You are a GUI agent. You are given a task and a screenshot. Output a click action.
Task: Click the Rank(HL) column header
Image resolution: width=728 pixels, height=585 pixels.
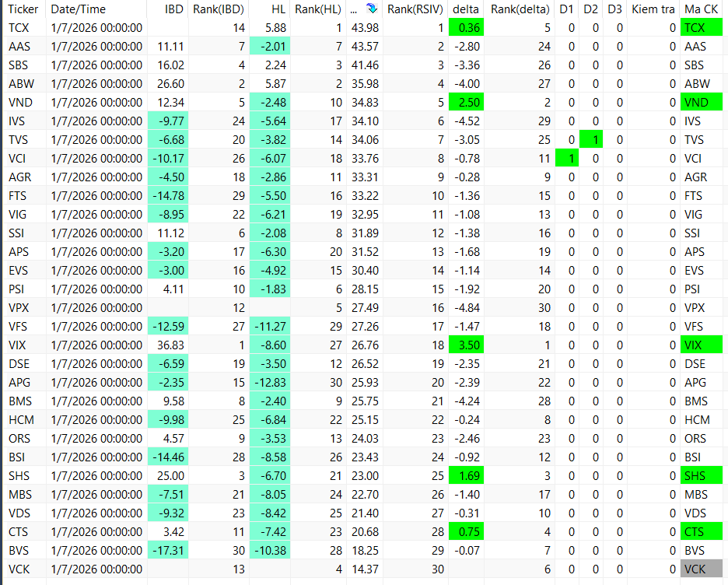pos(317,9)
